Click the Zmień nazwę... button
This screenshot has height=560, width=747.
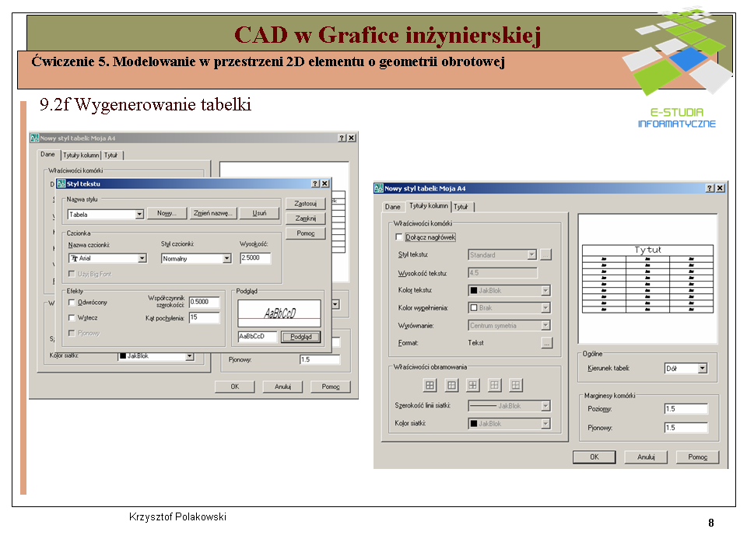coord(212,213)
